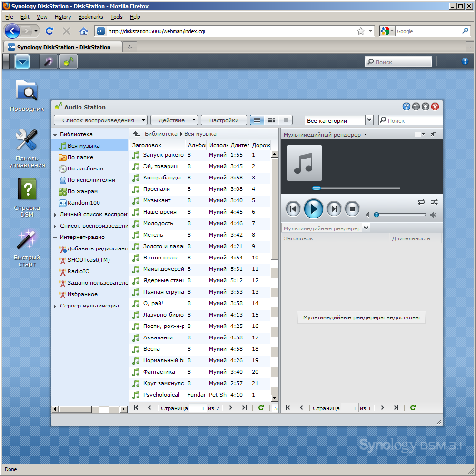Open Firefox History menu

click(x=63, y=17)
